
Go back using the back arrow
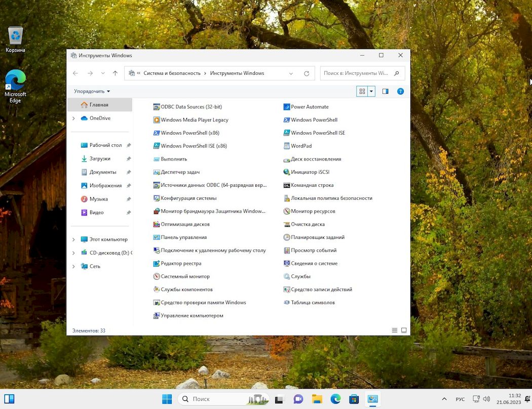click(75, 73)
